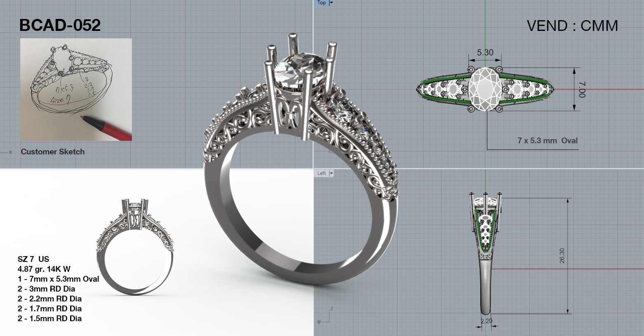Click the '2 - 3mm RD Dia' spec line
The width and height of the screenshot is (644, 336).
[46, 289]
